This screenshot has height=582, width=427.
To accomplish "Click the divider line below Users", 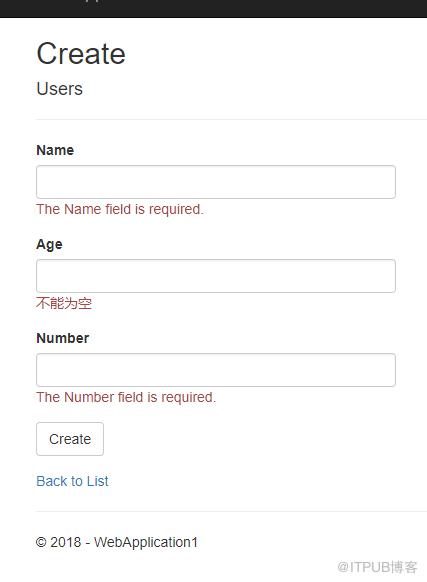I will click(231, 120).
